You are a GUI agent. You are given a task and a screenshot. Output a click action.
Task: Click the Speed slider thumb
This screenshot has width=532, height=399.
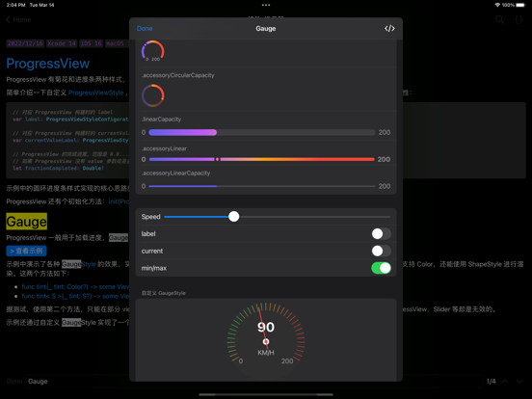click(x=234, y=217)
